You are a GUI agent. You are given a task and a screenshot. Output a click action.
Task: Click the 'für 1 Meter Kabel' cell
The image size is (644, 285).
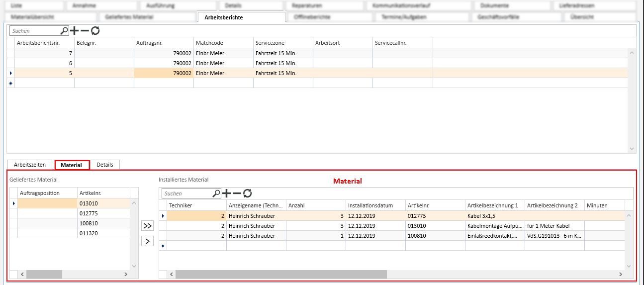[554, 226]
